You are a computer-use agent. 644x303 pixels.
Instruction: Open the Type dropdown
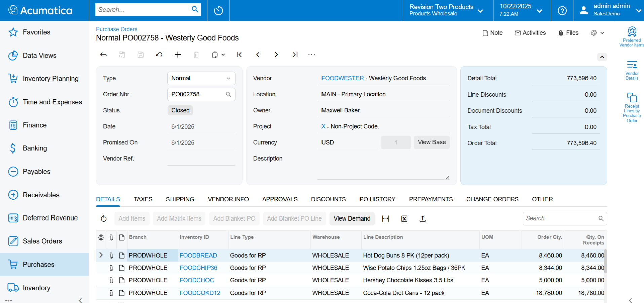click(x=201, y=78)
